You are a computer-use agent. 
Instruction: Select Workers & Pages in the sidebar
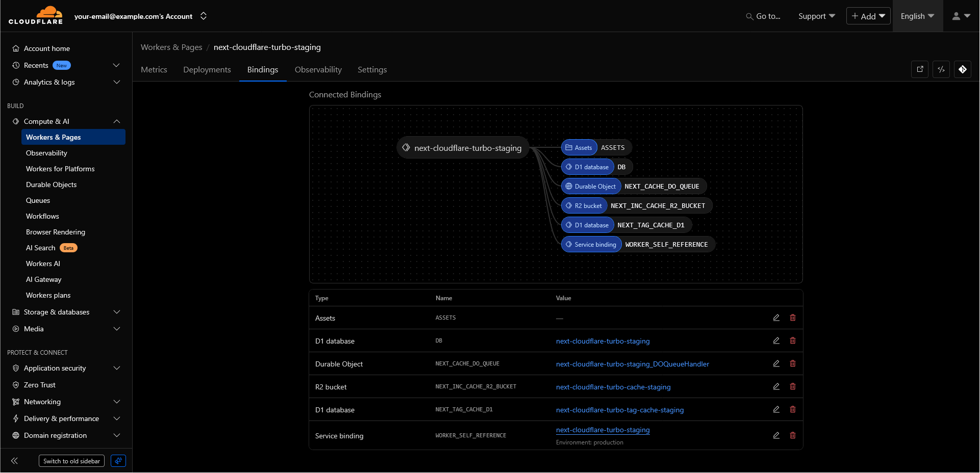73,137
